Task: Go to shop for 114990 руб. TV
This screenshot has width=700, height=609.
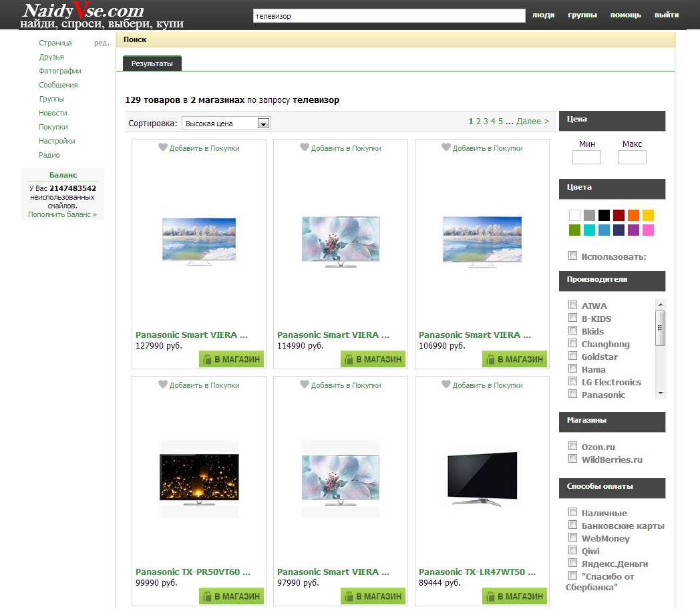Action: pos(373,359)
